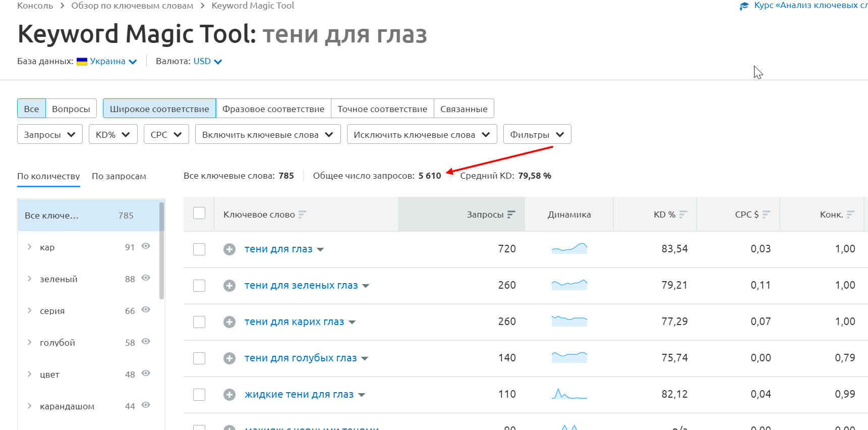The image size is (868, 430).
Task: Add 'жидкие тени для глаз' with plus icon
Action: point(229,395)
